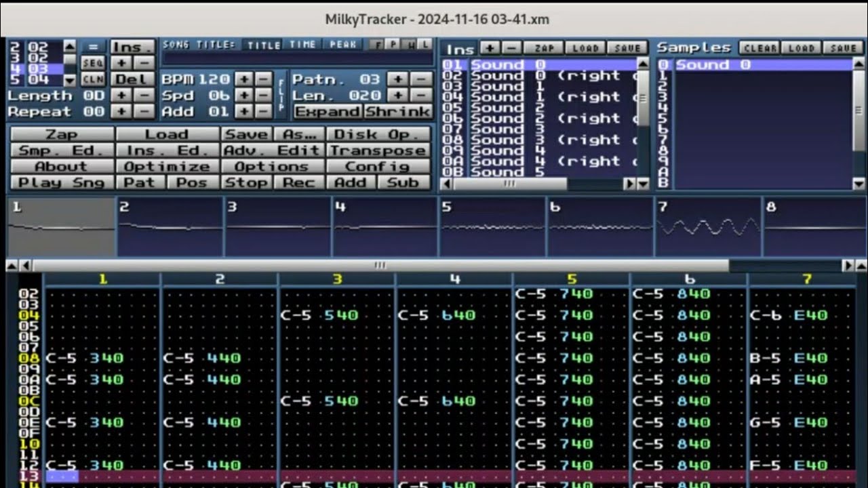The width and height of the screenshot is (868, 488).
Task: Save the sample in Samples panel
Action: [843, 48]
